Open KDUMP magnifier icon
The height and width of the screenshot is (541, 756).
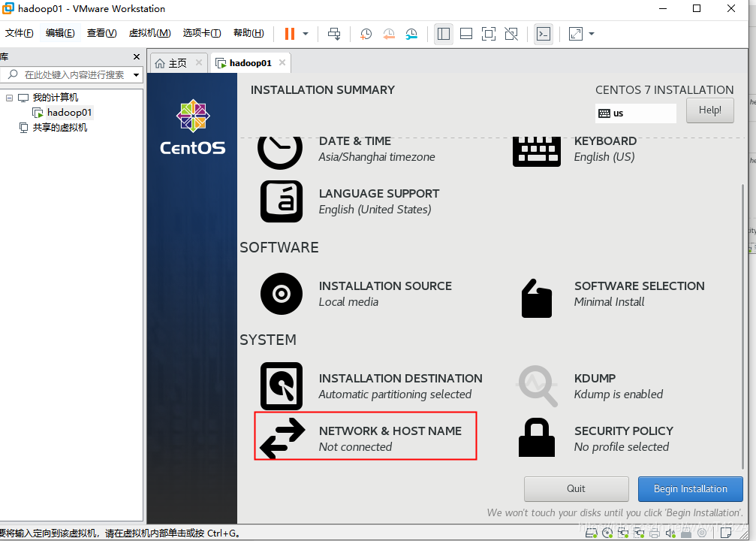(537, 386)
